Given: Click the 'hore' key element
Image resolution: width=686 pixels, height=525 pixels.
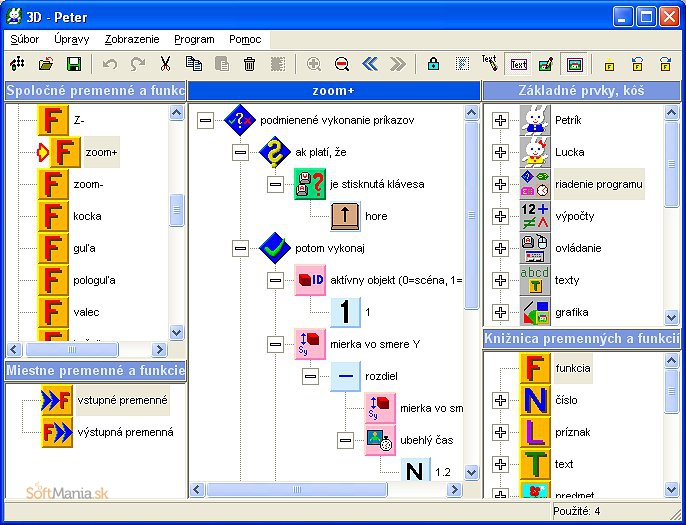Looking at the screenshot, I should [x=376, y=216].
